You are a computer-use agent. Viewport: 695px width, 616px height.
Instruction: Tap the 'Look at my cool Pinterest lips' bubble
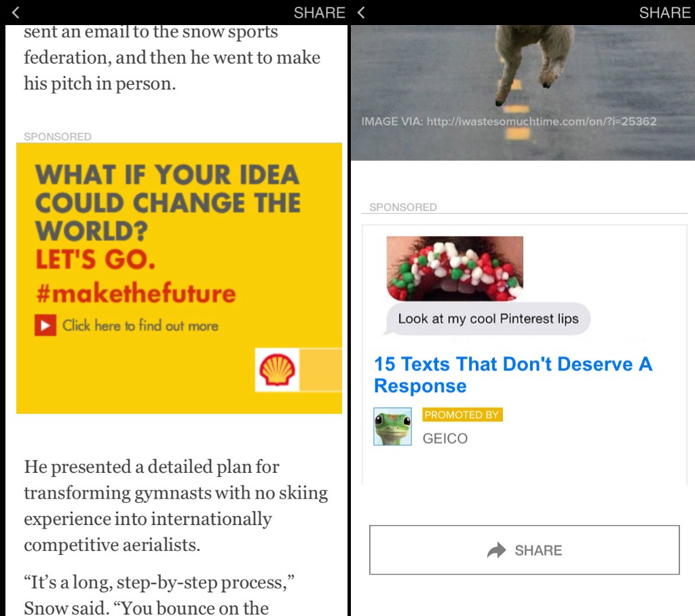tap(487, 319)
